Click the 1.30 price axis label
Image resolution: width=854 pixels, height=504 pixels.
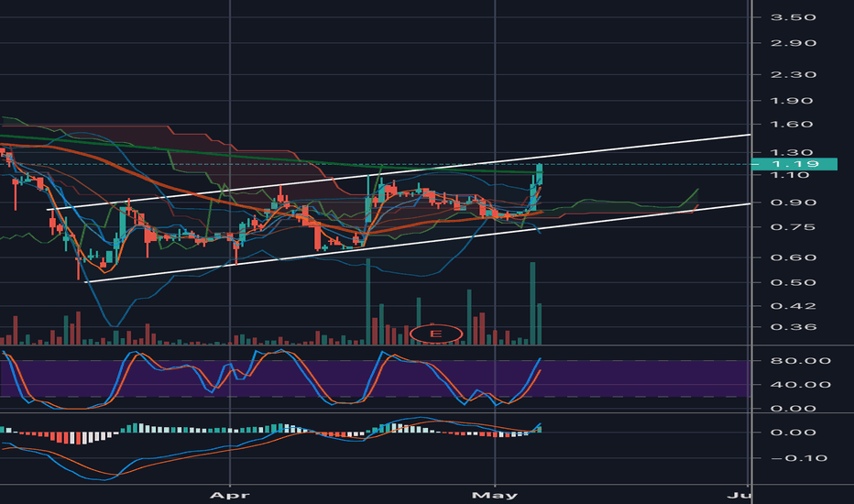[794, 152]
